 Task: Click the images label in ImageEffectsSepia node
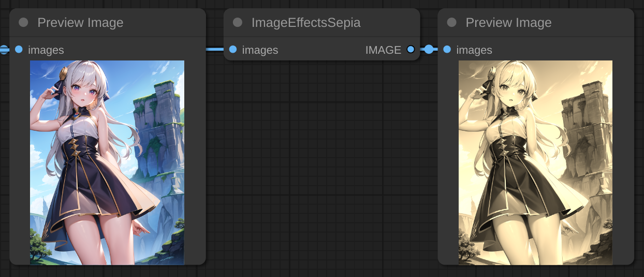coord(260,50)
